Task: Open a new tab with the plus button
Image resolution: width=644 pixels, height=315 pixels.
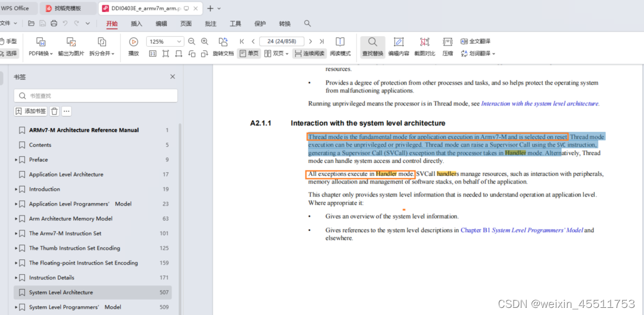Action: click(x=210, y=8)
